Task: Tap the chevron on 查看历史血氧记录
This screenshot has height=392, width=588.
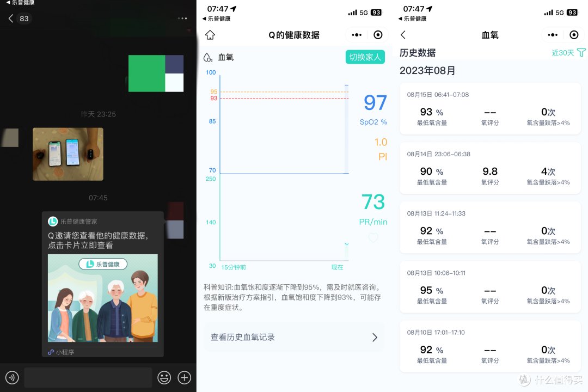Action: pyautogui.click(x=375, y=337)
